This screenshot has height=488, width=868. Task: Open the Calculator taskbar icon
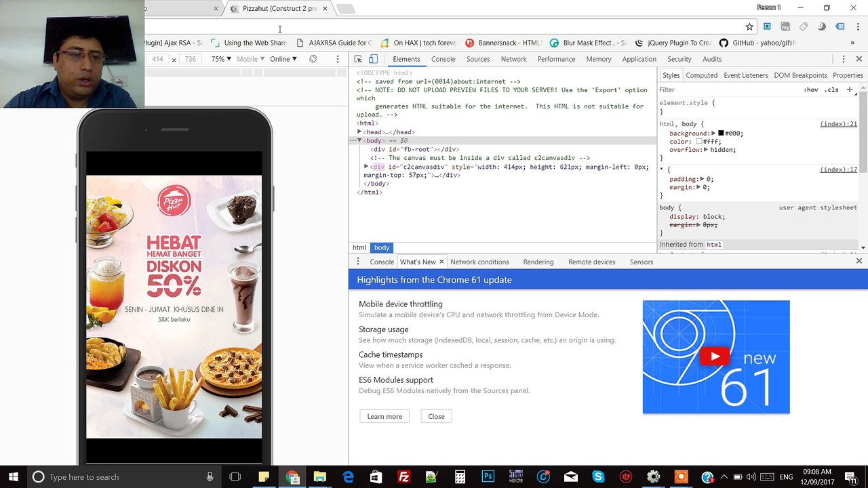click(x=460, y=477)
